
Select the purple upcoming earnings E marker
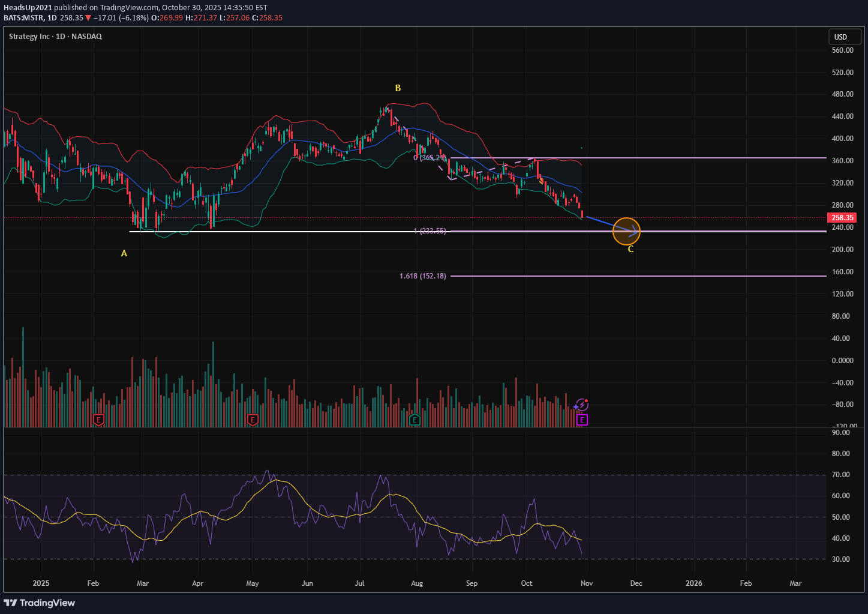click(x=582, y=420)
